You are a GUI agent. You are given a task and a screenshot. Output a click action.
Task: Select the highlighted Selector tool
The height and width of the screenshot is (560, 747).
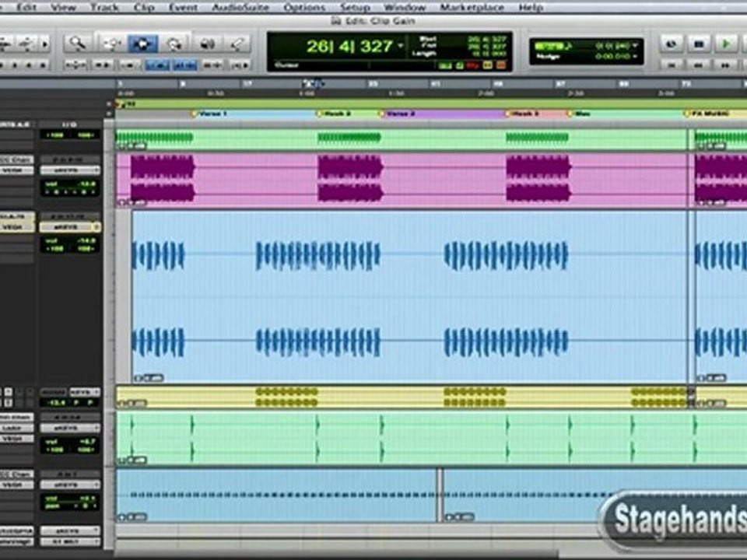click(142, 44)
